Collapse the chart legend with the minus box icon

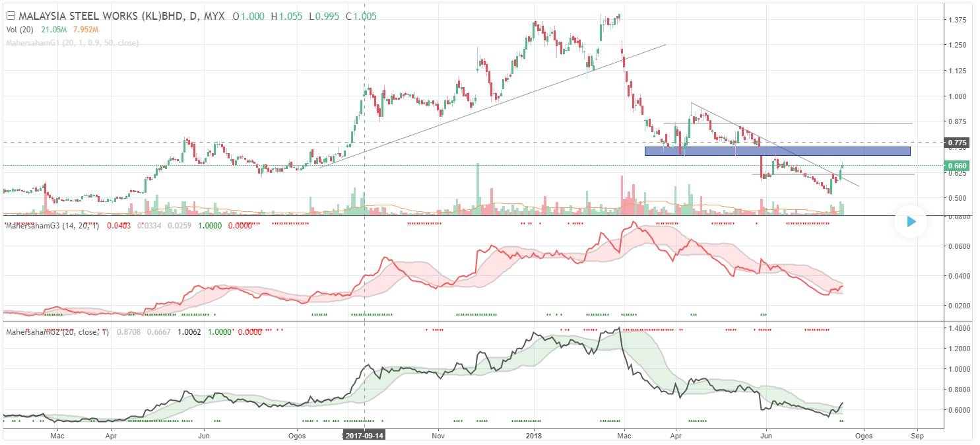10,15
